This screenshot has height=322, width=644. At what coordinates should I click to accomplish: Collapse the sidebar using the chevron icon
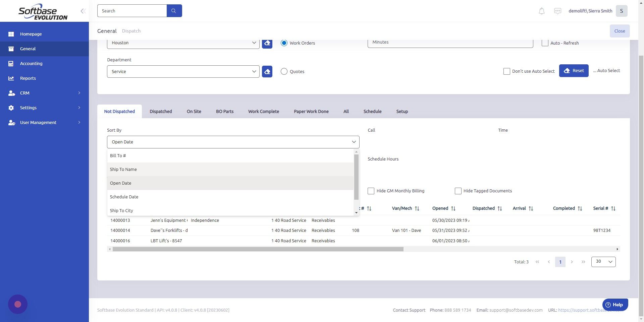coord(83,11)
